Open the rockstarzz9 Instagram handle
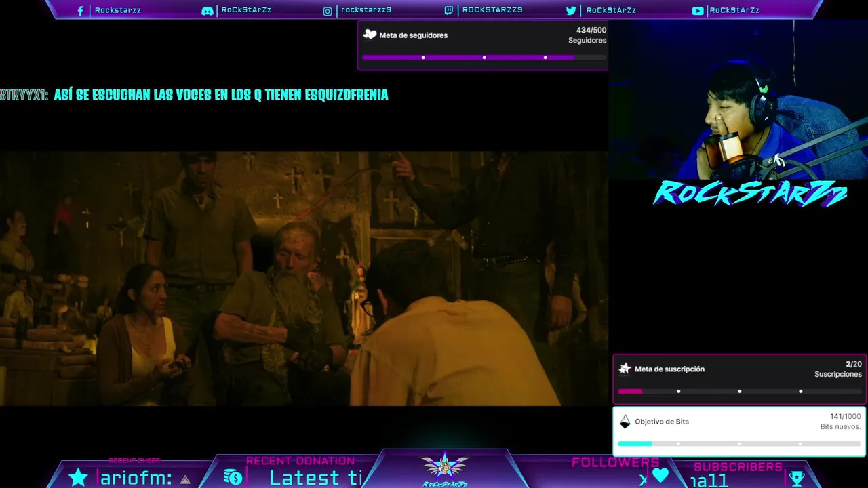868x488 pixels. [x=366, y=10]
